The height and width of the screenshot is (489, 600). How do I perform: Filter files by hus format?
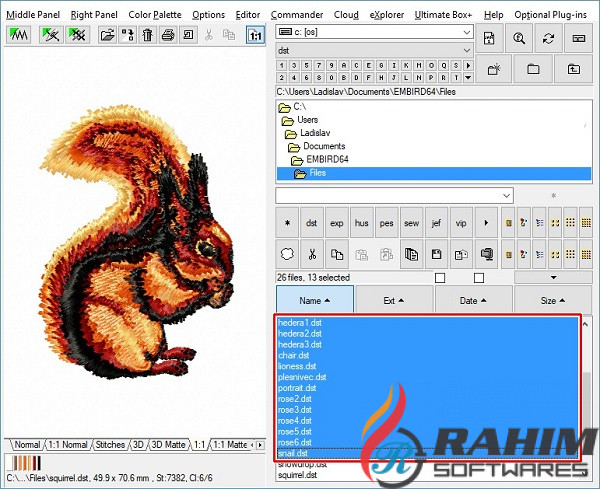[362, 223]
